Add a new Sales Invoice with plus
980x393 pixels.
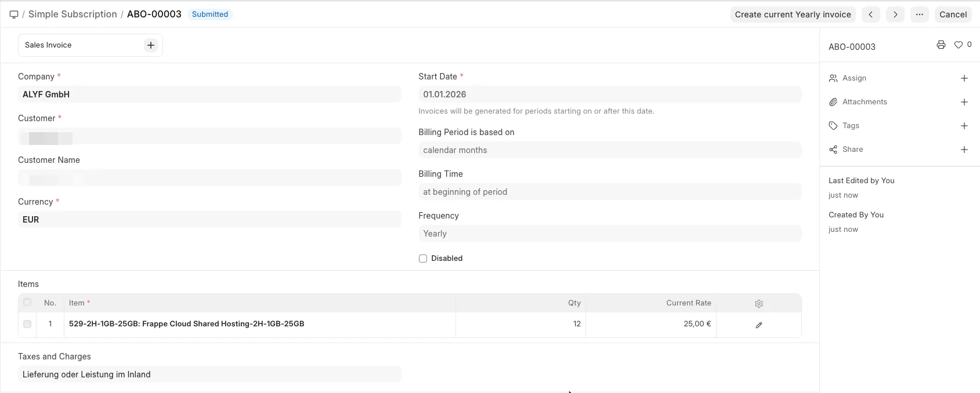pos(151,45)
